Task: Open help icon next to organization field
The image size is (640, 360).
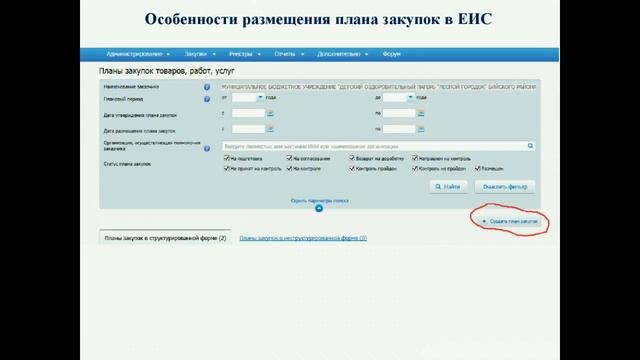Action: click(207, 149)
